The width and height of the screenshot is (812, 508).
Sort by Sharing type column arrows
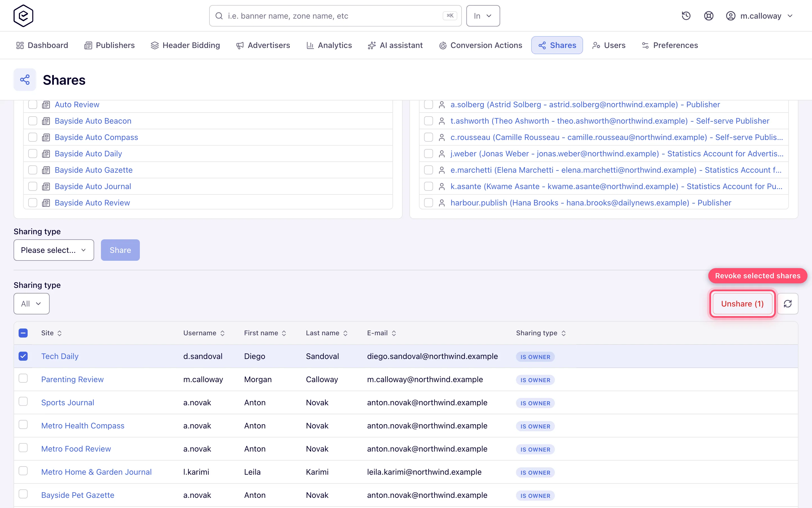tap(563, 333)
